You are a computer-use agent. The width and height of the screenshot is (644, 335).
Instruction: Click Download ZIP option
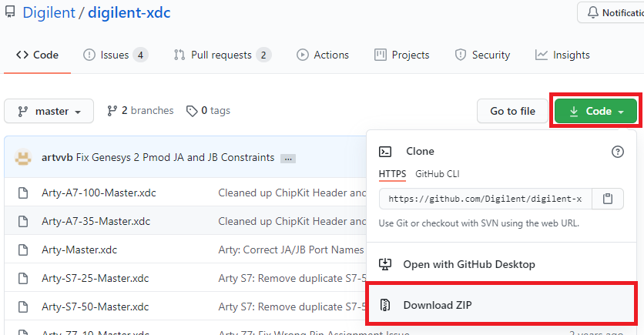(437, 305)
